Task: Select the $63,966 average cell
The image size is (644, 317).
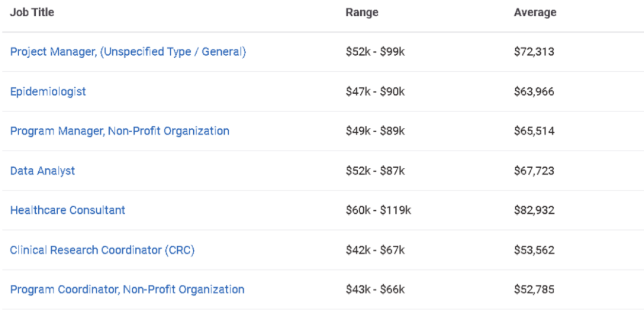Action: point(534,91)
